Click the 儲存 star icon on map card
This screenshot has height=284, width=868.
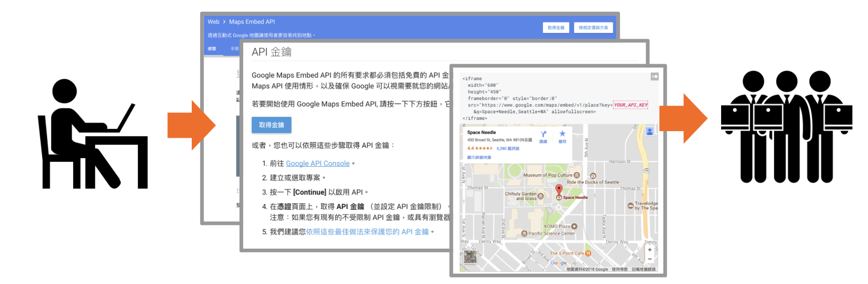pos(562,137)
